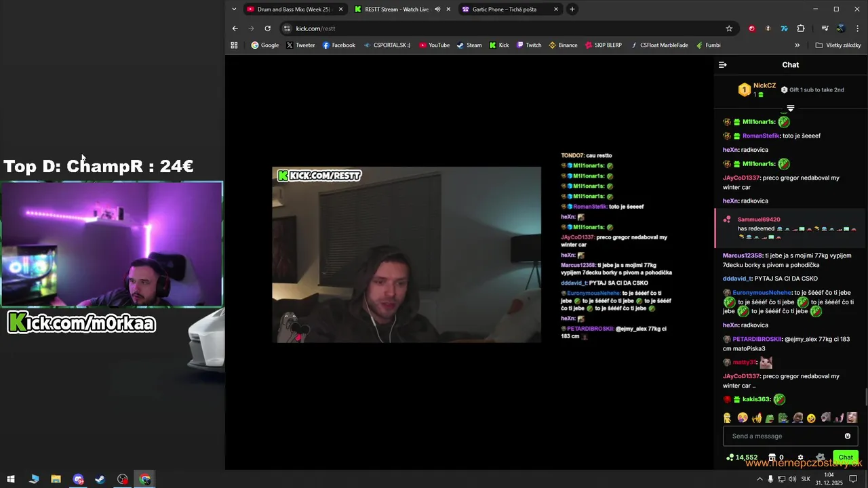Click Gift 1 sub to take 2nd
Viewport: 868px width, 488px height.
(812, 89)
